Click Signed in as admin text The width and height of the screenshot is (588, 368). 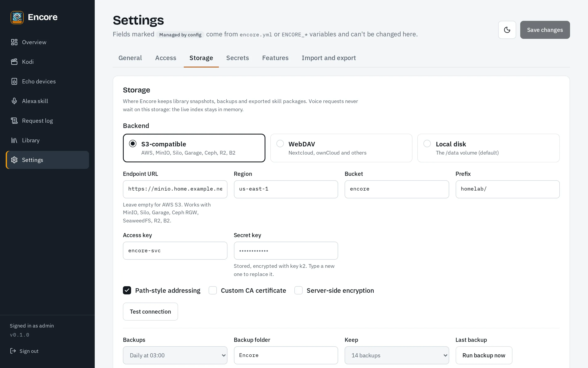(x=32, y=326)
